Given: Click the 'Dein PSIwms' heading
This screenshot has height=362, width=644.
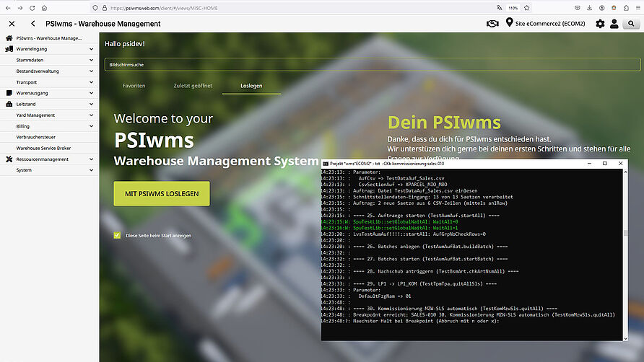Looking at the screenshot, I should (x=445, y=123).
